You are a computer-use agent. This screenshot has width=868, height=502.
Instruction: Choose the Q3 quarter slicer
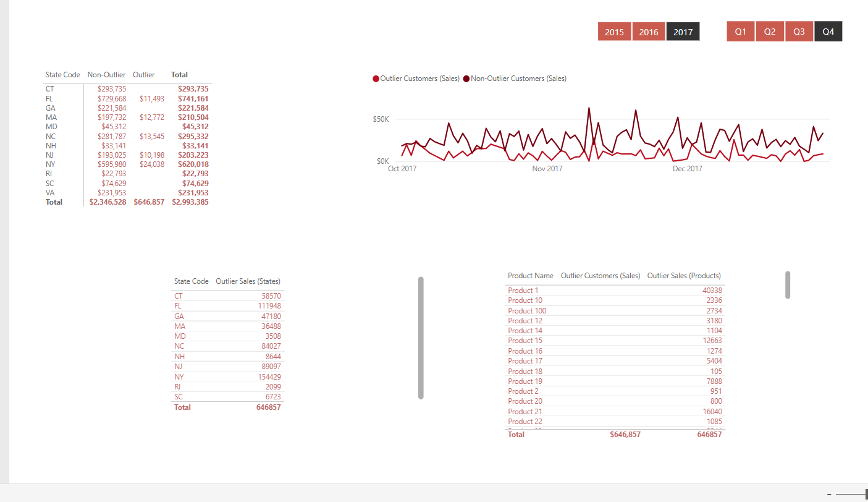click(799, 32)
